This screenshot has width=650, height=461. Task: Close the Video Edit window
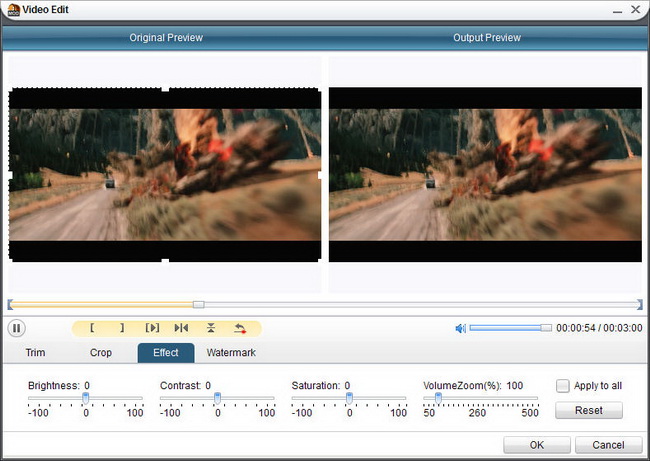click(635, 10)
